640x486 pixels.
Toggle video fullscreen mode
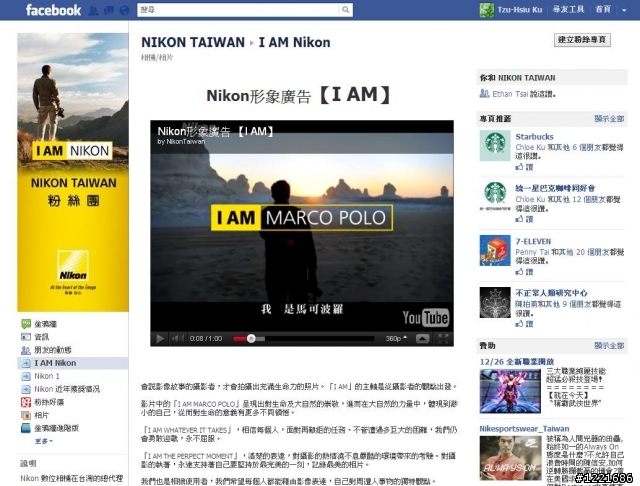click(443, 338)
